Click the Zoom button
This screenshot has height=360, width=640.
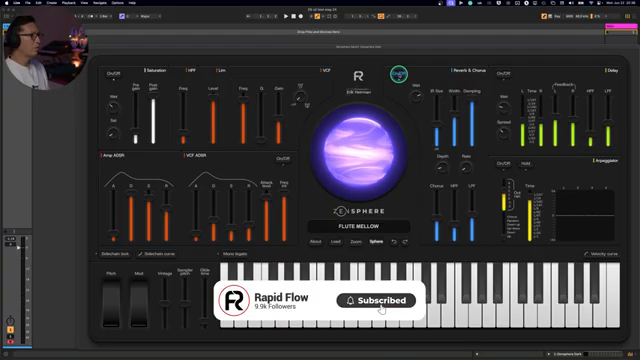click(x=356, y=242)
